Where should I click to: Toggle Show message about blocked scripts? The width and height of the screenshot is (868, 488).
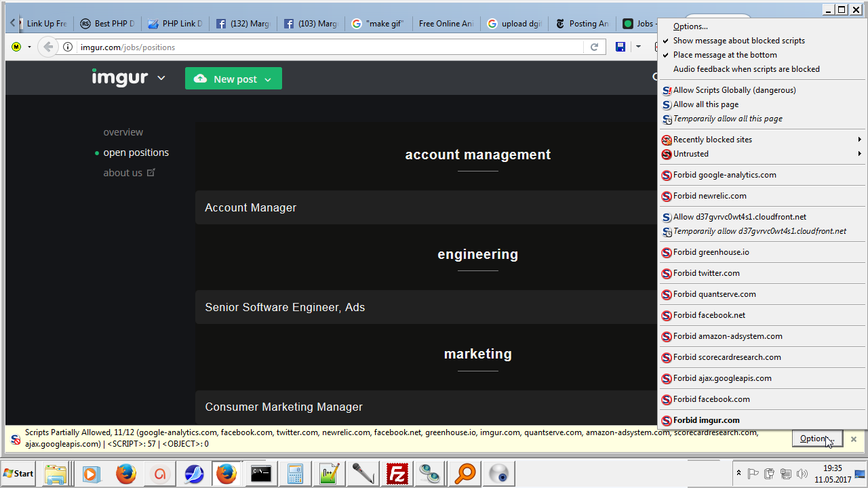pos(738,41)
